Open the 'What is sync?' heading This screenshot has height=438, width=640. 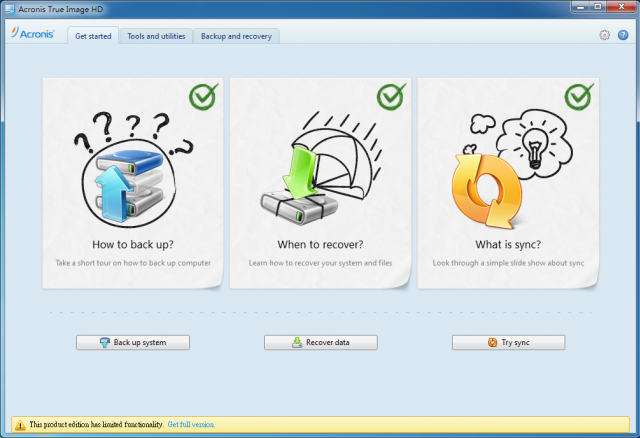point(508,245)
